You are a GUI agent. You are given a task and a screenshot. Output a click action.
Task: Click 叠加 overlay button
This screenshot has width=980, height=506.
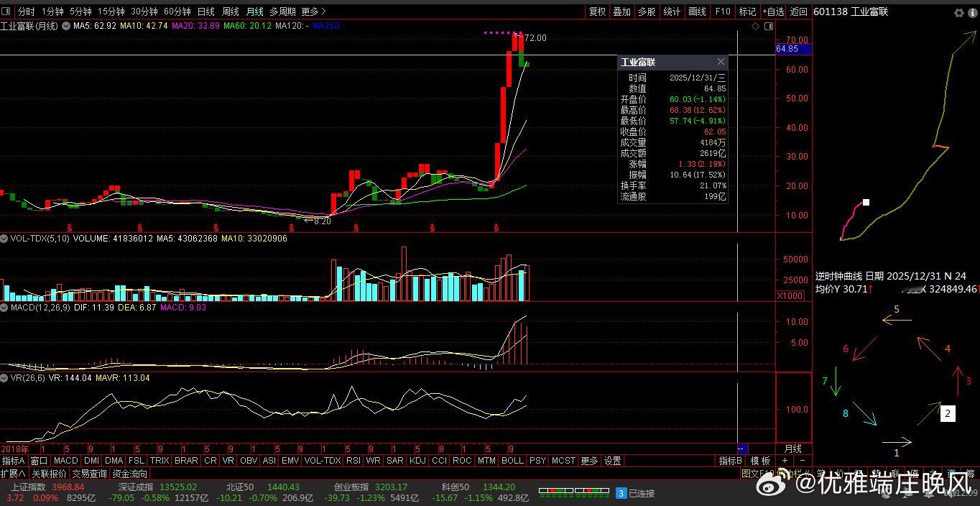point(621,11)
